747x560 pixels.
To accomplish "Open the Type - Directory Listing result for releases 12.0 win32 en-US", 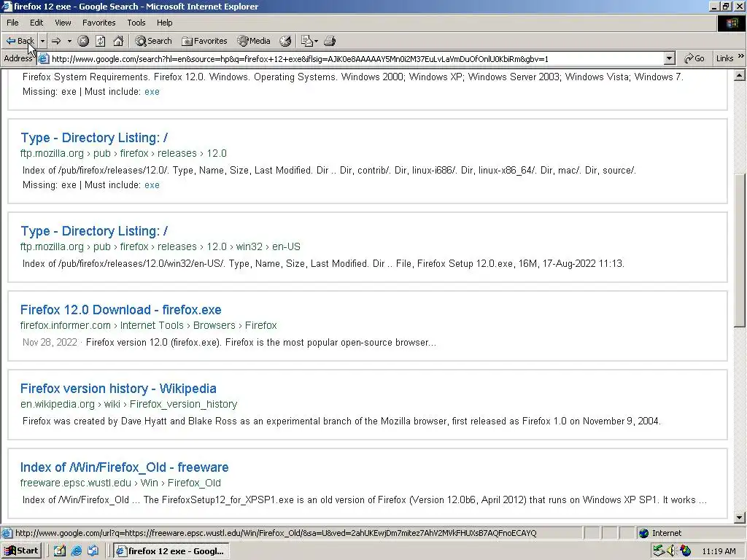I will pyautogui.click(x=94, y=231).
